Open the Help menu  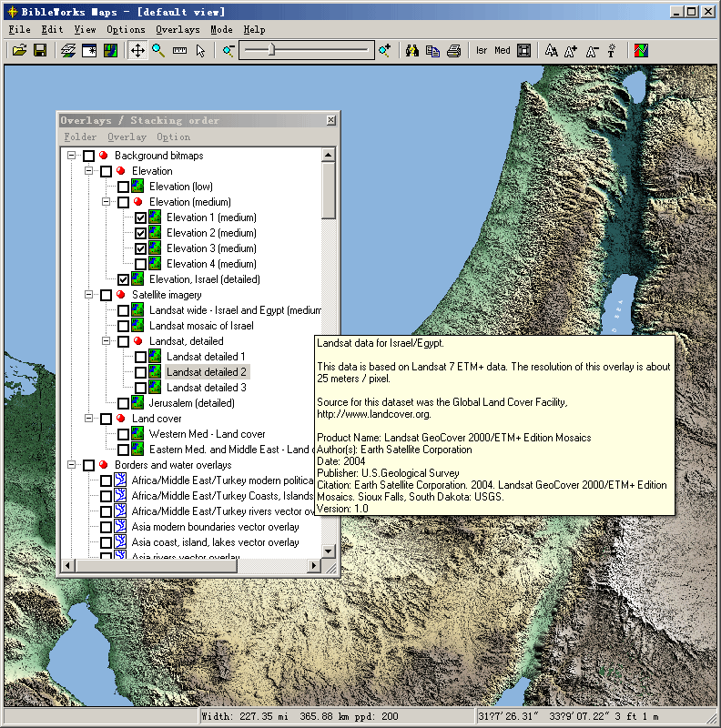pyautogui.click(x=255, y=30)
